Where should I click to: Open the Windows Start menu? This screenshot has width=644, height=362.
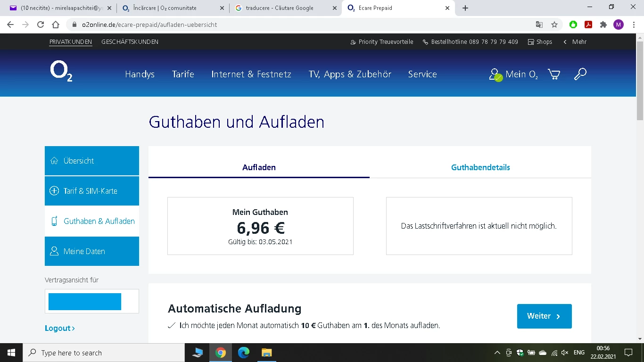click(11, 353)
